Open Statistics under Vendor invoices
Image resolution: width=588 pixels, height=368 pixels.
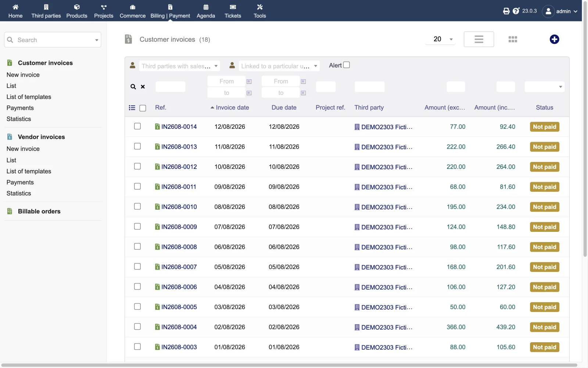(x=19, y=193)
